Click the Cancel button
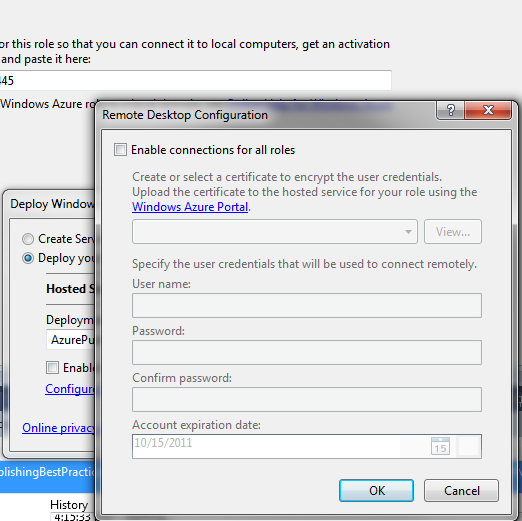This screenshot has width=522, height=521. click(461, 490)
